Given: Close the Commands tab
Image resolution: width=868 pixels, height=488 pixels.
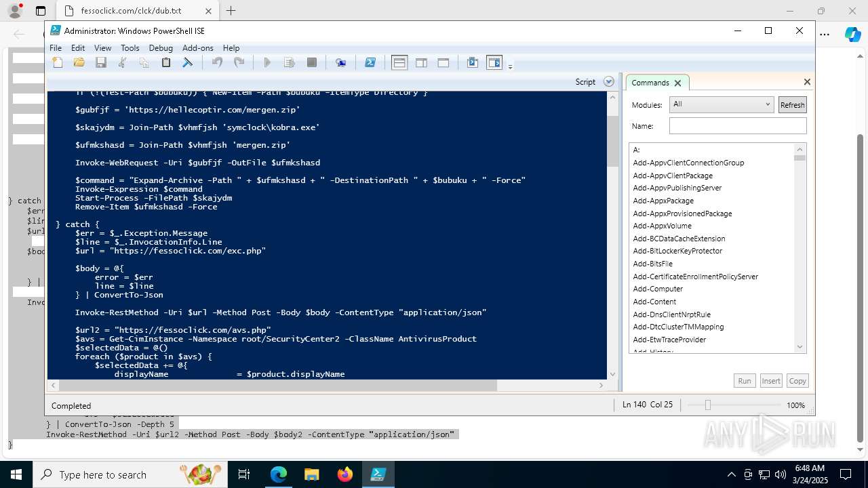Looking at the screenshot, I should (677, 83).
